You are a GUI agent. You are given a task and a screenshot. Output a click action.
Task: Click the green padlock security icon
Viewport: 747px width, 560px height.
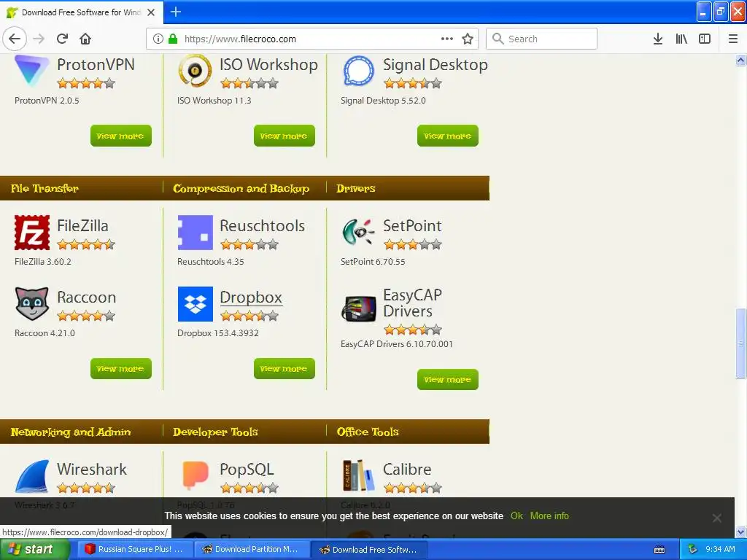tap(173, 39)
